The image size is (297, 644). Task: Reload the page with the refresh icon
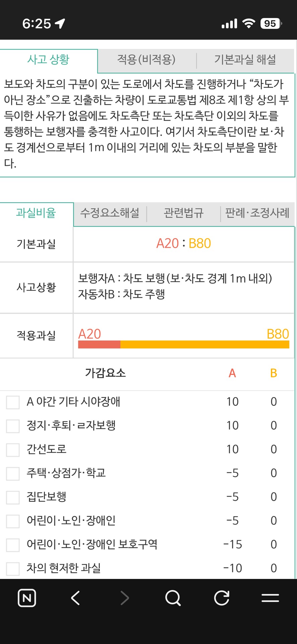[x=222, y=598]
